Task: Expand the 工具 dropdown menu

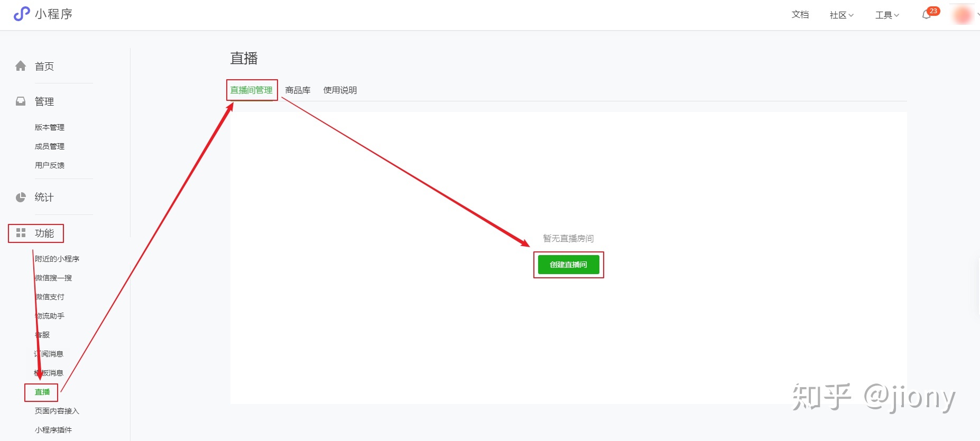Action: pyautogui.click(x=886, y=15)
